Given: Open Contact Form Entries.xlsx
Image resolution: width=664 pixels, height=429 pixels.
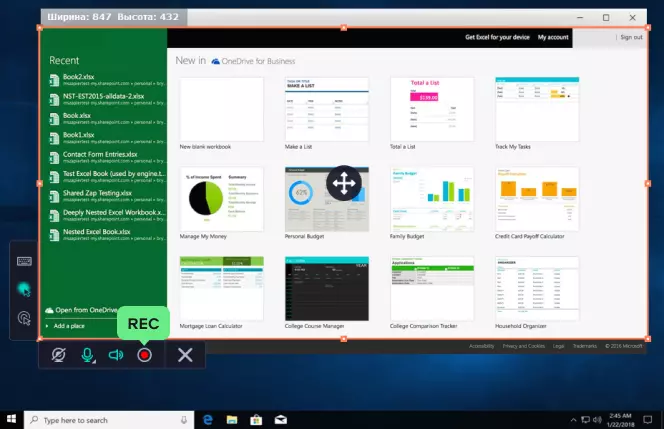Looking at the screenshot, I should [107, 157].
